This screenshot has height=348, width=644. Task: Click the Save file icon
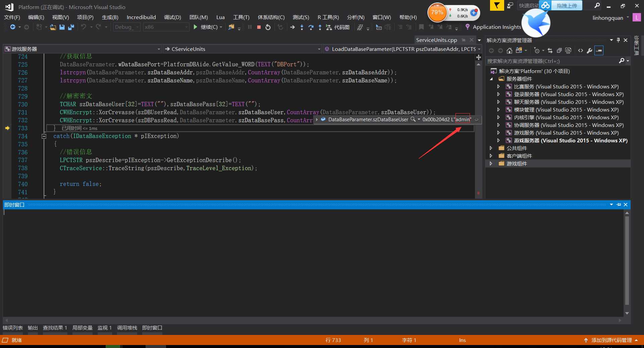coord(62,27)
